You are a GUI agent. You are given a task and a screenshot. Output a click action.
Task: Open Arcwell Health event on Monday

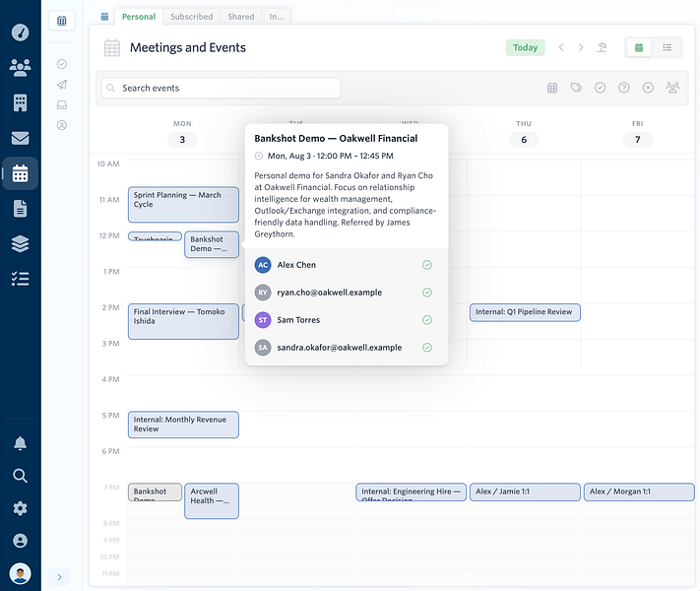click(x=212, y=500)
